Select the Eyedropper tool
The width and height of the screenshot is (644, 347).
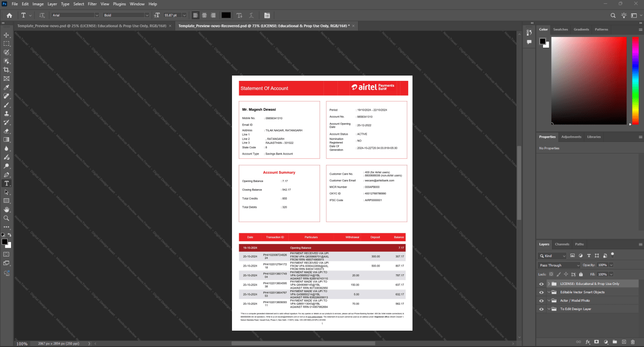tap(7, 87)
